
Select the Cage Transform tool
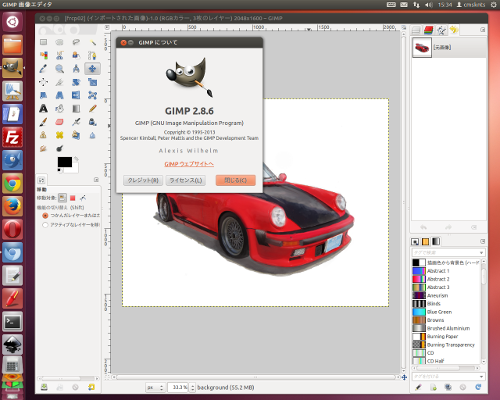[x=92, y=95]
